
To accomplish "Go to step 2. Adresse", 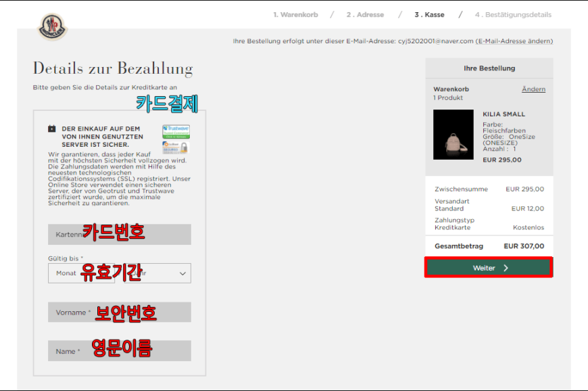I will [x=365, y=15].
